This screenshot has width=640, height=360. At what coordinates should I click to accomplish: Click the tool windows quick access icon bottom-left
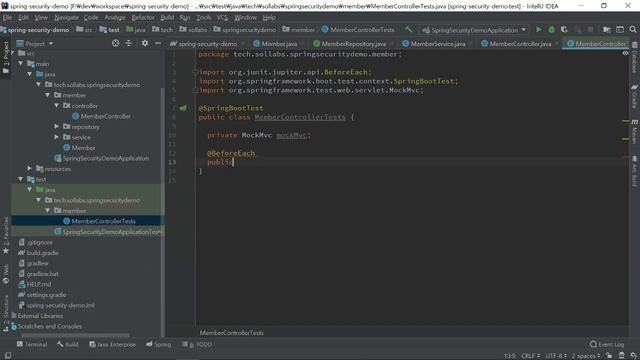(x=7, y=356)
